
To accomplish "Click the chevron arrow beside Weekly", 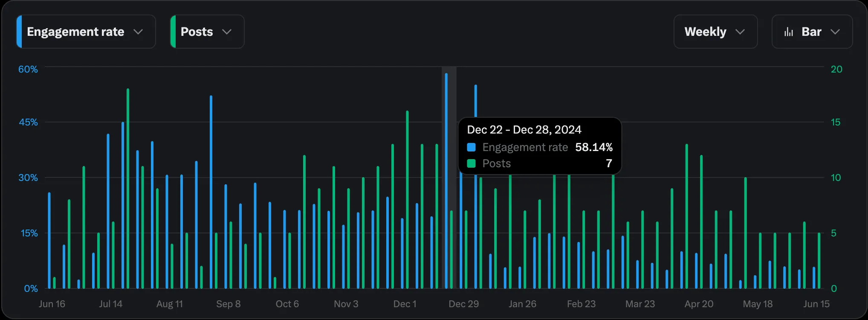I will (740, 32).
